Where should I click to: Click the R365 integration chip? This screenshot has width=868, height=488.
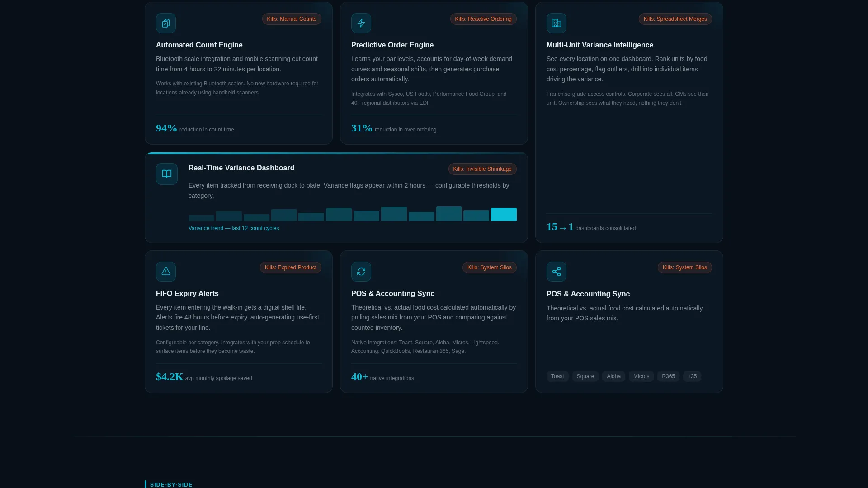[668, 376]
